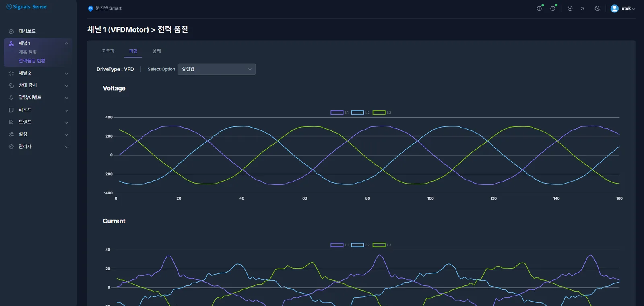Expand the 알람/이벤트 menu chevron

tap(67, 98)
